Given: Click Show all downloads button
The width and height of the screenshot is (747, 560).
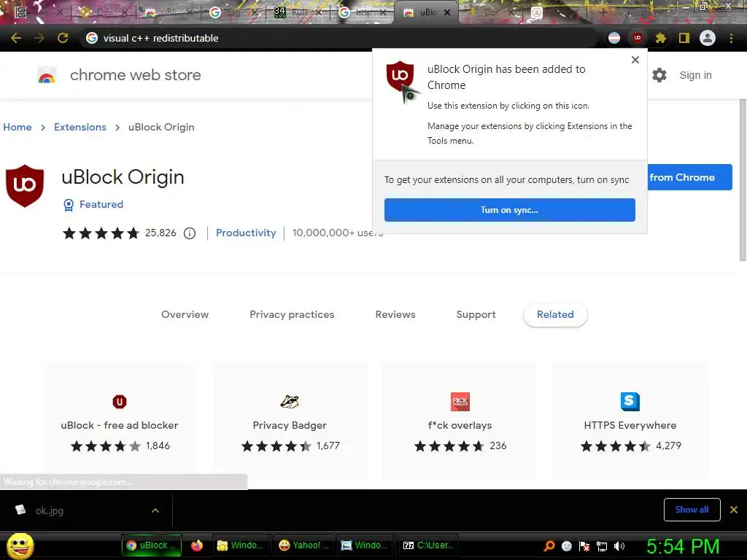Looking at the screenshot, I should point(692,510).
